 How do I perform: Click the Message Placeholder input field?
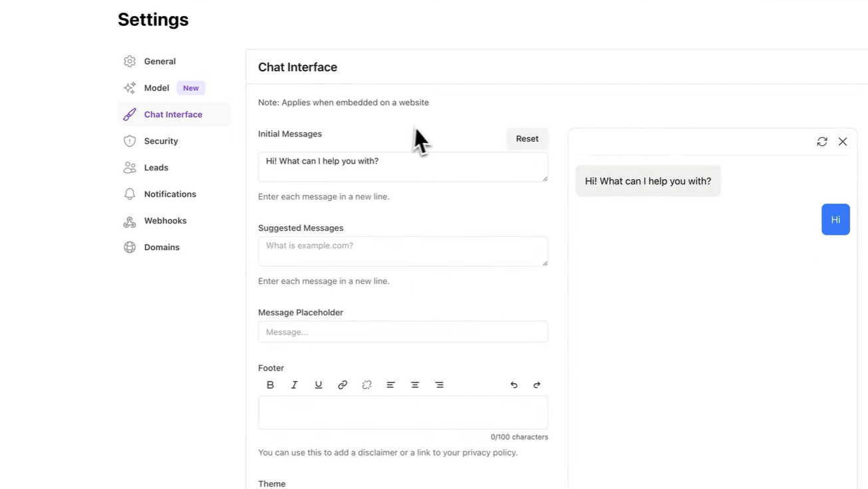pyautogui.click(x=403, y=332)
